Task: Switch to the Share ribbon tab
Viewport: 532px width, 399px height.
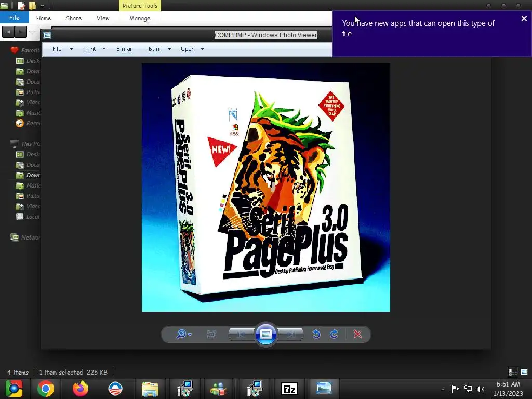Action: (x=74, y=18)
